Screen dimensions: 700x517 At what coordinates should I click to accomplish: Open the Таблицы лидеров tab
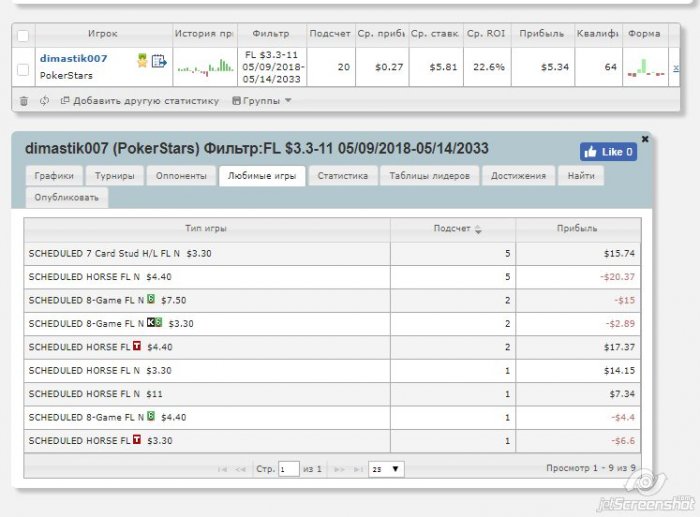[x=429, y=176]
